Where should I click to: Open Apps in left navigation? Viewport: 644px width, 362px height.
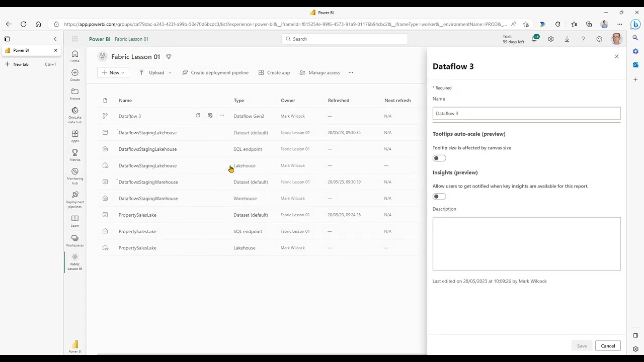(75, 136)
